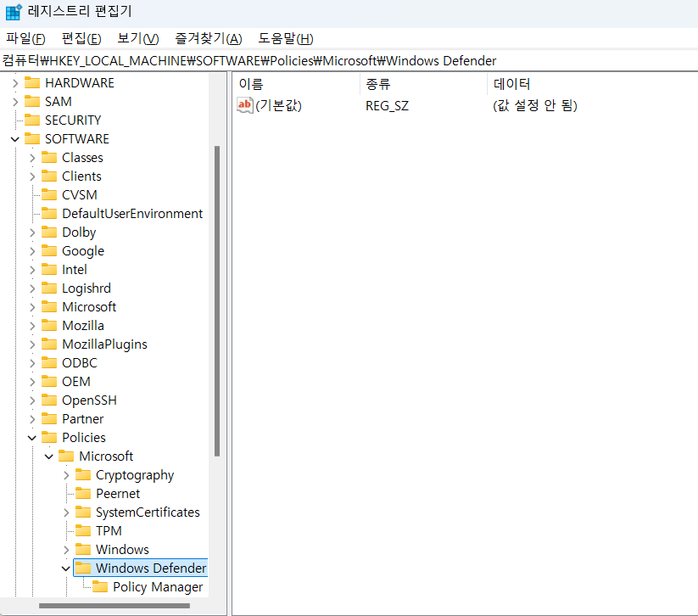
Task: Click the SAM folder icon
Action: tap(32, 102)
